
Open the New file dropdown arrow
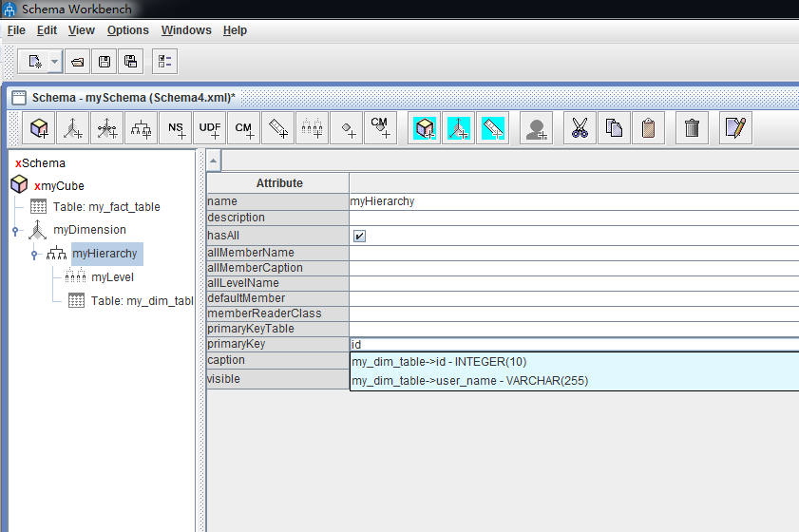point(54,62)
